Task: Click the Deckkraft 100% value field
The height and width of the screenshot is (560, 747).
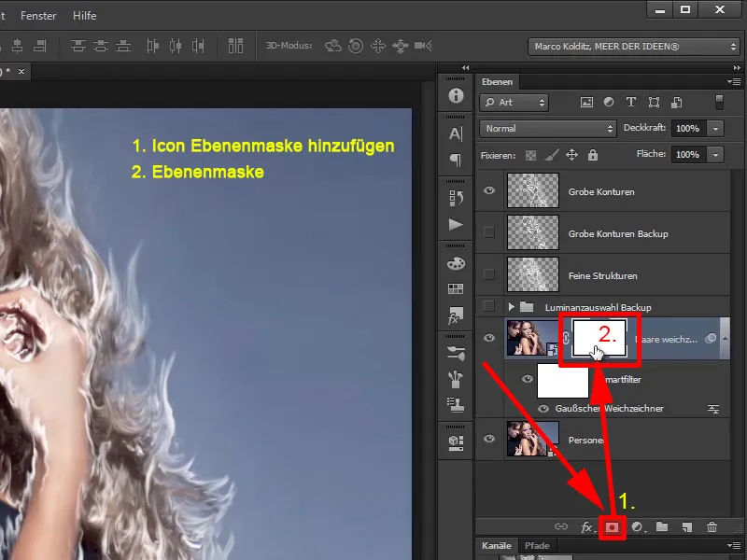Action: click(x=688, y=129)
